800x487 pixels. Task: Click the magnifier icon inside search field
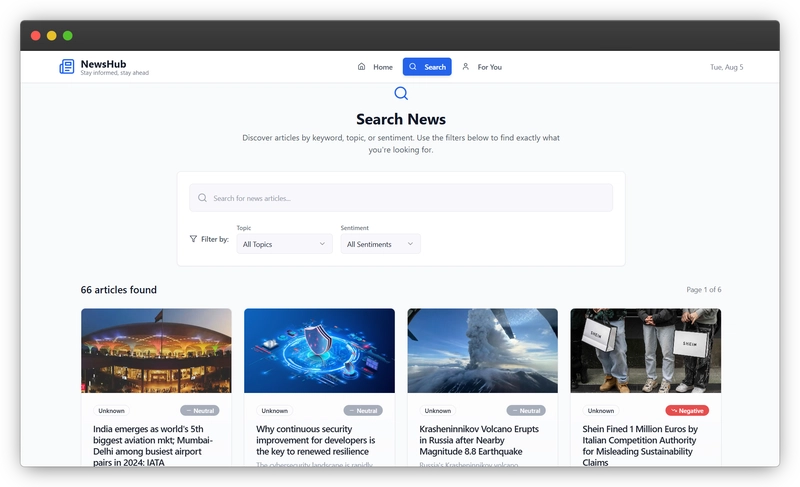(x=203, y=198)
